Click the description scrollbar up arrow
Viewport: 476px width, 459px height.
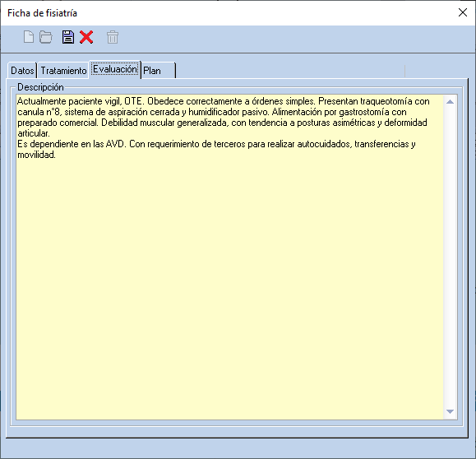tap(451, 102)
